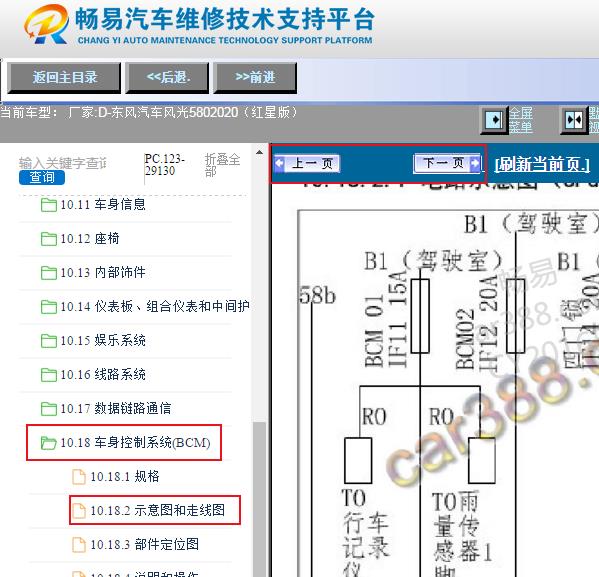Open document 10.18.2 示意图和走线图
Viewport: 599px width, 577px height.
tap(157, 511)
